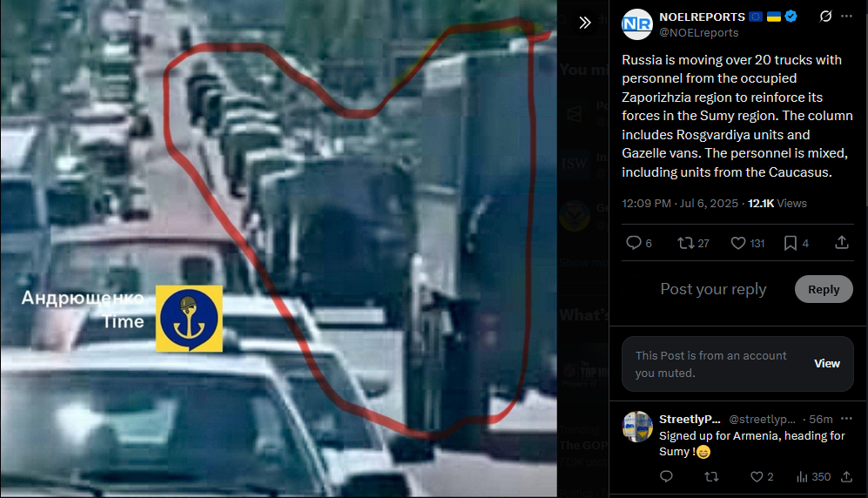The width and height of the screenshot is (868, 498).
Task: Click the Reply button
Action: (x=823, y=289)
